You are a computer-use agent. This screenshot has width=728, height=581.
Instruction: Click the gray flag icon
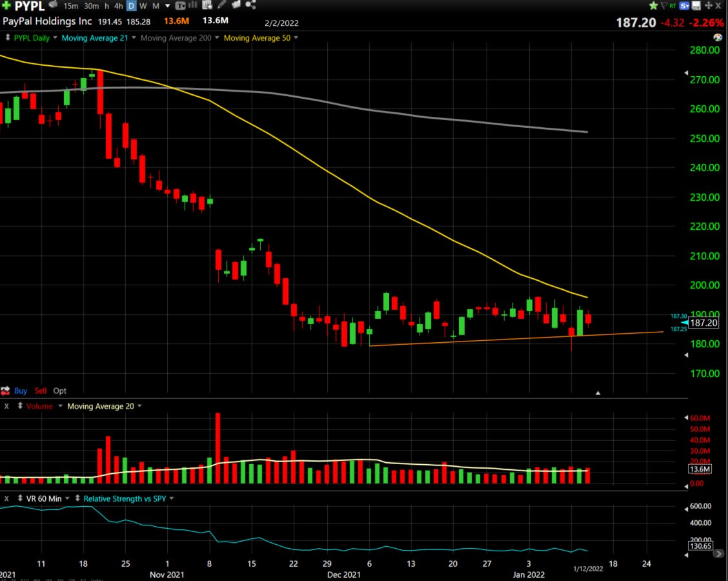pos(663,6)
